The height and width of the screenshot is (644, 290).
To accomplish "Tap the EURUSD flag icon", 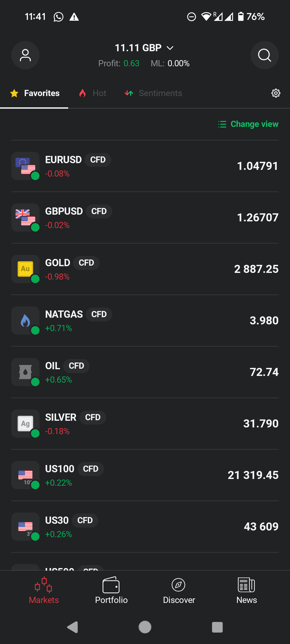I will 25,166.
